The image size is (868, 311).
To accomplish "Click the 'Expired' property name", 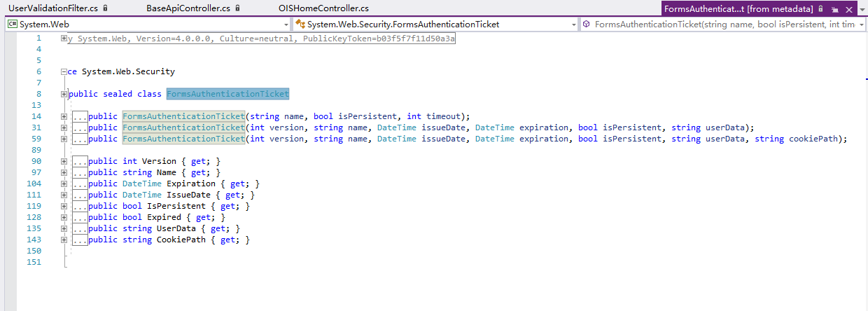I will [164, 217].
